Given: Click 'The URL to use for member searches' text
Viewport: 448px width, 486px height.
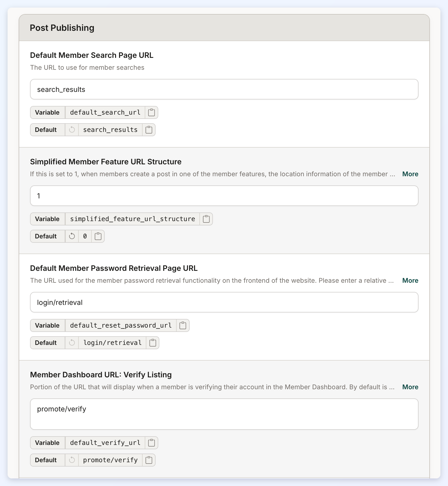Looking at the screenshot, I should tap(87, 68).
